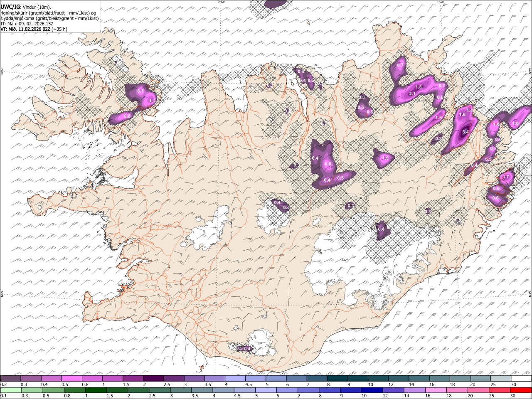Screen dimensions: 532x399
Task: Click the white snow swatch labeled 30
Action: click(521, 378)
